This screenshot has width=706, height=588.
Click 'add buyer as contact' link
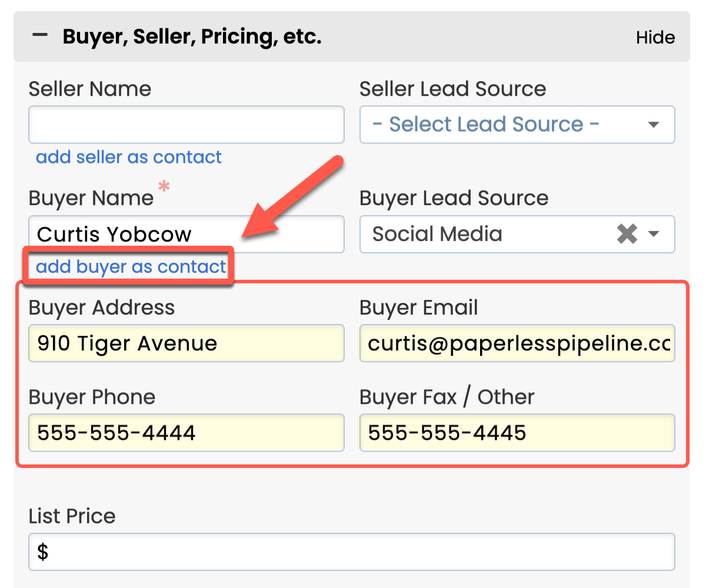tap(131, 267)
